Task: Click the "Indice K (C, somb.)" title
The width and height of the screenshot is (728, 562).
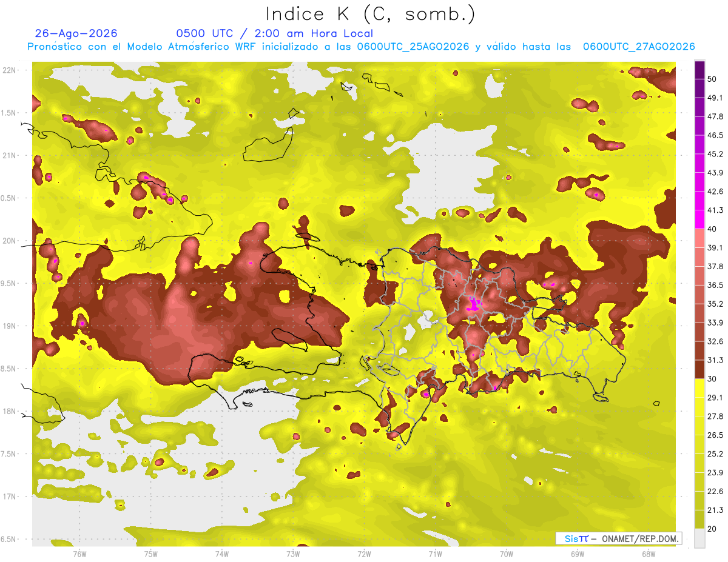Action: click(x=370, y=13)
